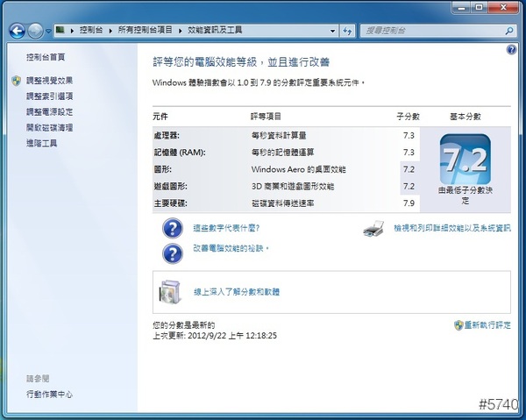
Task: Expand the arrow after 控制台 in breadcrumb
Action: pos(110,30)
